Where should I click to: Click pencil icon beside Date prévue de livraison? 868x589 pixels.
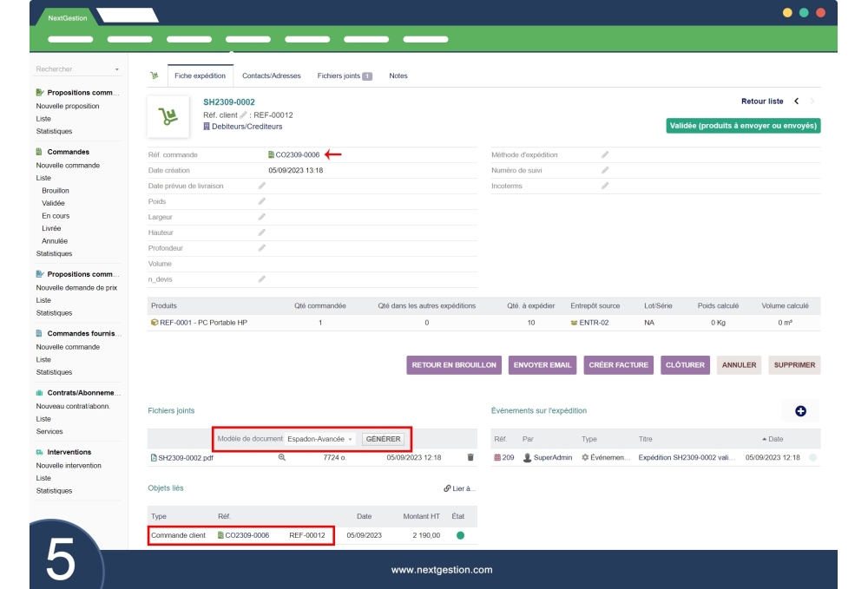(261, 186)
